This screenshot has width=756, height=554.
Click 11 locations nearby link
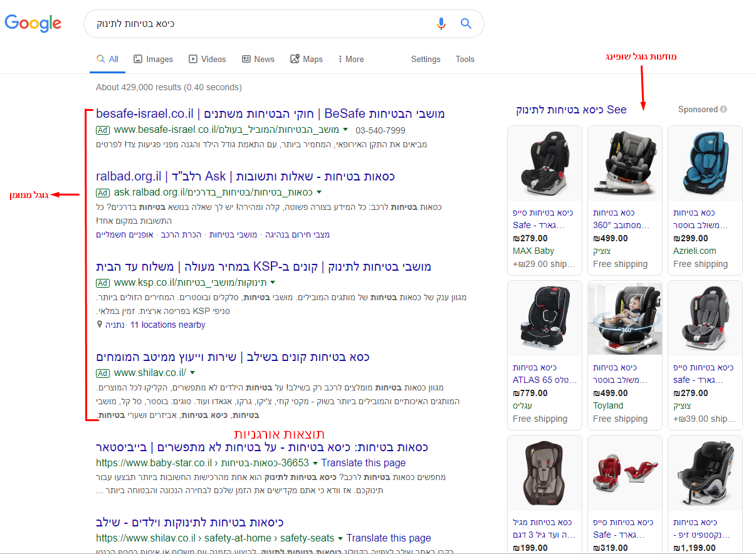(167, 325)
